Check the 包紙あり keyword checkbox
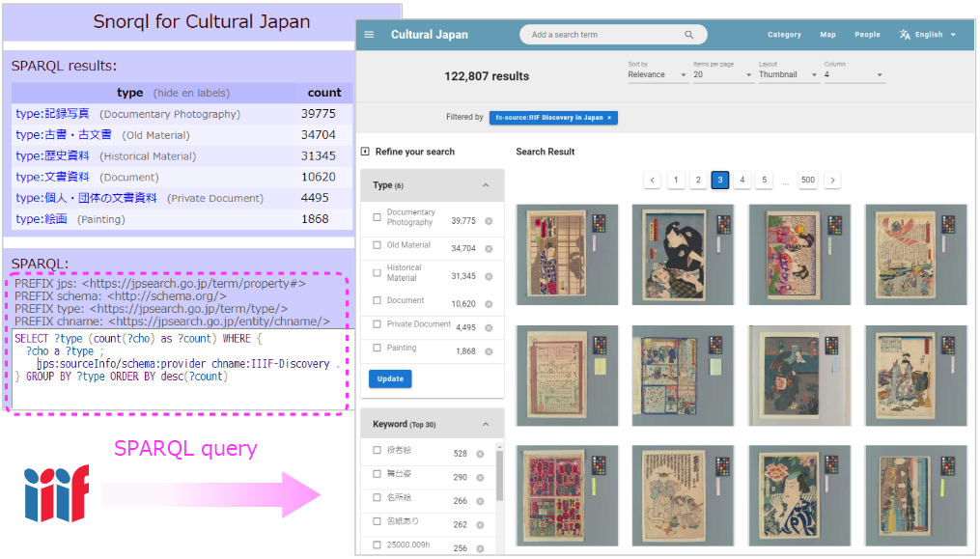 pyautogui.click(x=377, y=520)
